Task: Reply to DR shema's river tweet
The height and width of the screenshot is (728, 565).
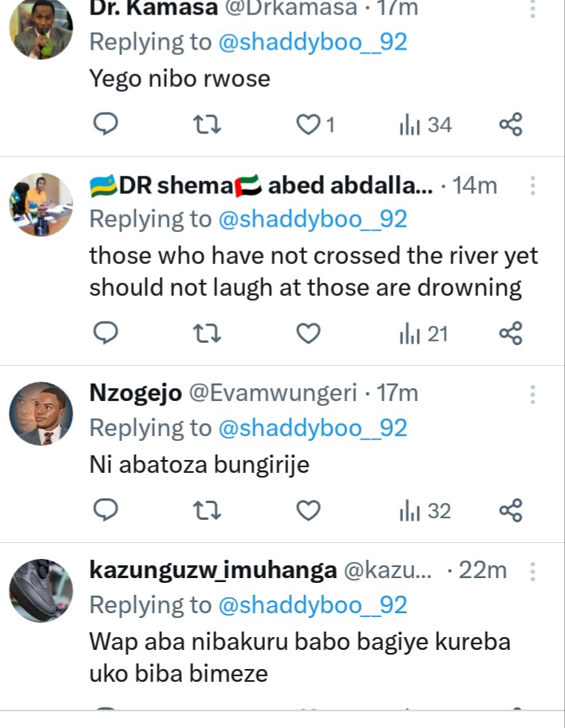Action: pyautogui.click(x=106, y=333)
